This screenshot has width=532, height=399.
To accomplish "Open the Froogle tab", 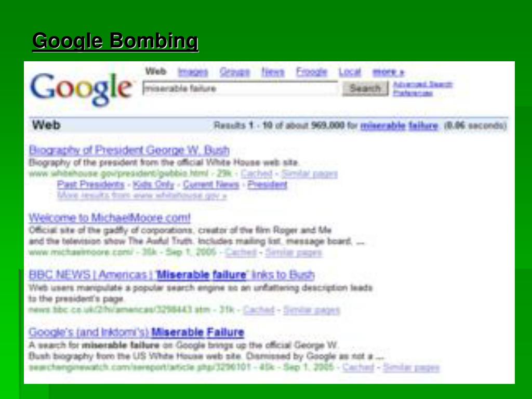I will pyautogui.click(x=312, y=72).
